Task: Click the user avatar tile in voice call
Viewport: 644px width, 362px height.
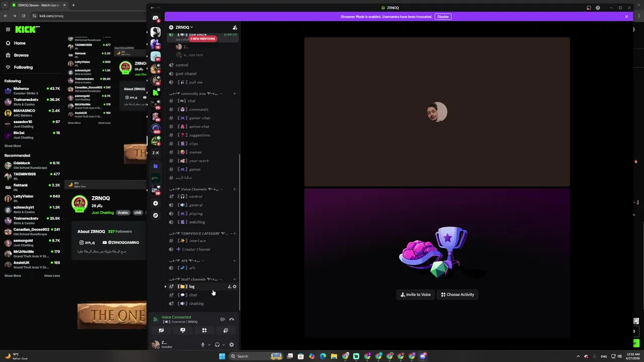Action: point(437,112)
